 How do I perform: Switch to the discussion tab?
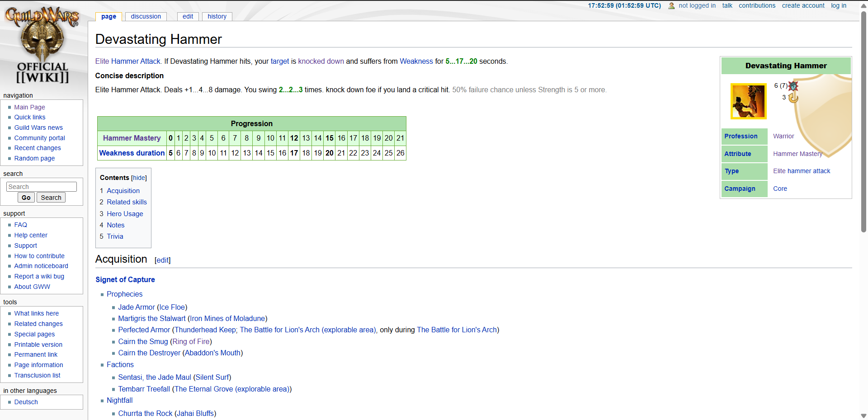tap(146, 16)
